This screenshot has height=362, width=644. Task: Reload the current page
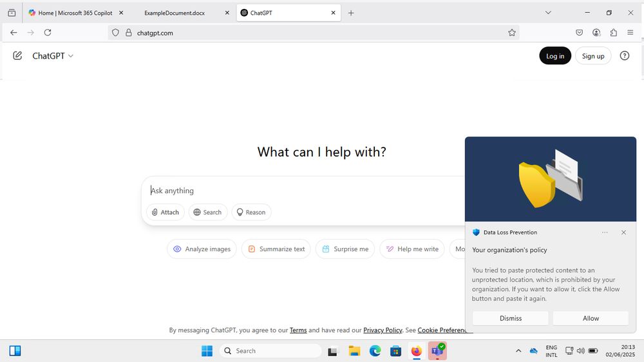48,32
